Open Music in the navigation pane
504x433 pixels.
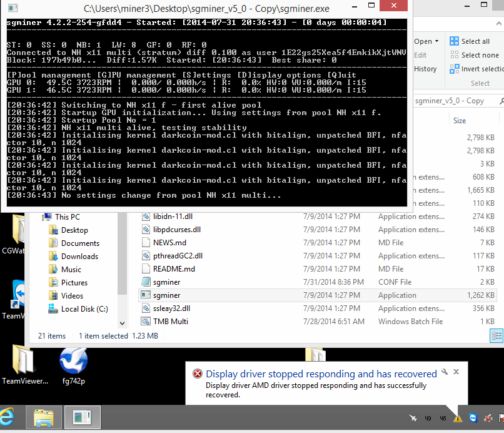pyautogui.click(x=71, y=270)
